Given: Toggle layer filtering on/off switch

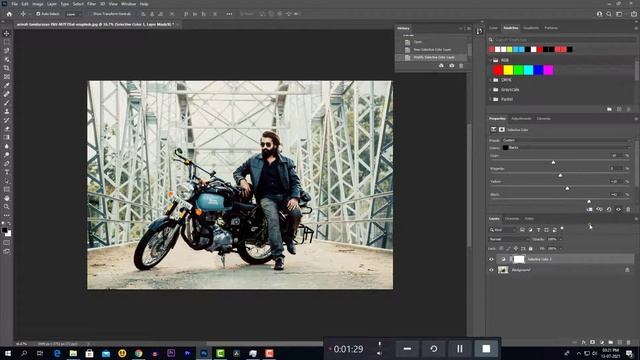Looking at the screenshot, I should point(562,229).
